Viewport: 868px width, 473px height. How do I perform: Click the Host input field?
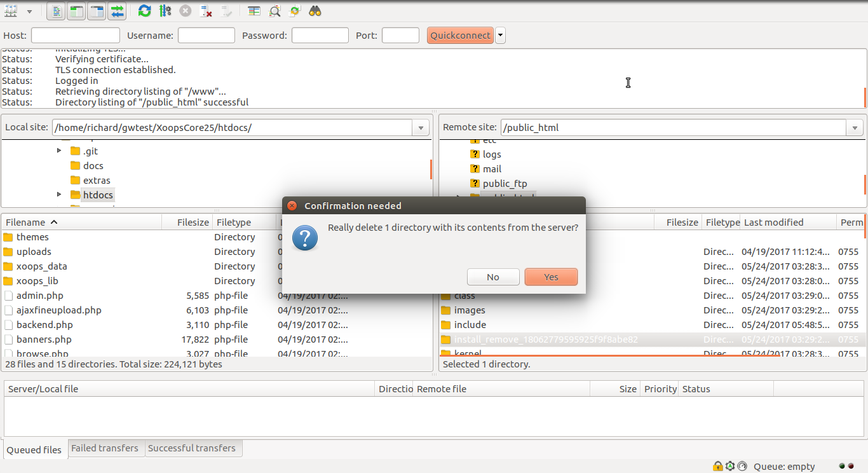pyautogui.click(x=76, y=36)
